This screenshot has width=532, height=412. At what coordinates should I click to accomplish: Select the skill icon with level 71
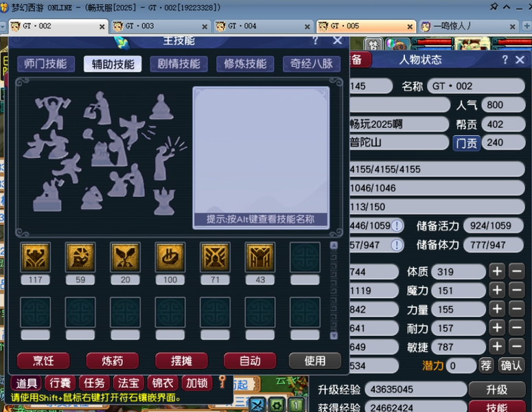(215, 257)
